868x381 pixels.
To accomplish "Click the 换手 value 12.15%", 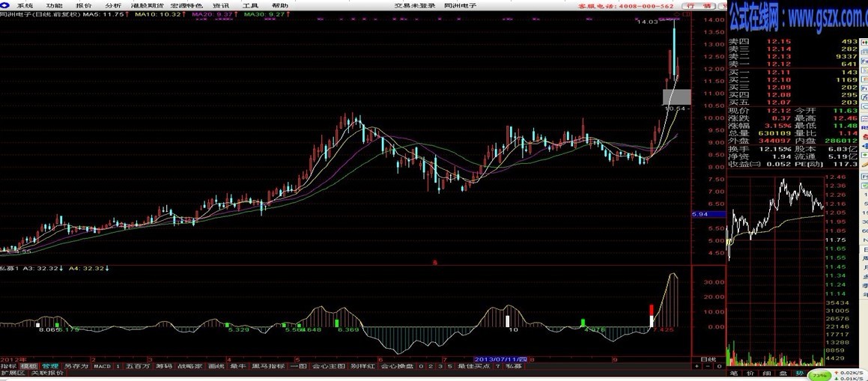I will [x=774, y=149].
